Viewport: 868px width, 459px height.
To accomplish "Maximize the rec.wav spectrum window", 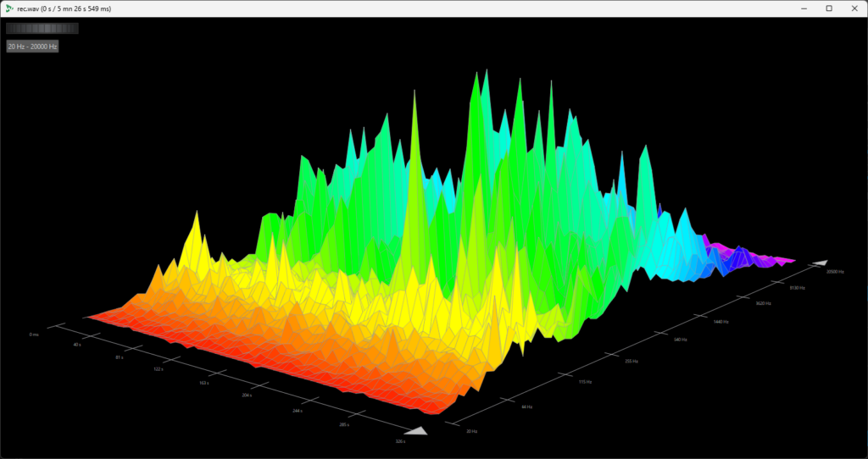I will point(829,8).
